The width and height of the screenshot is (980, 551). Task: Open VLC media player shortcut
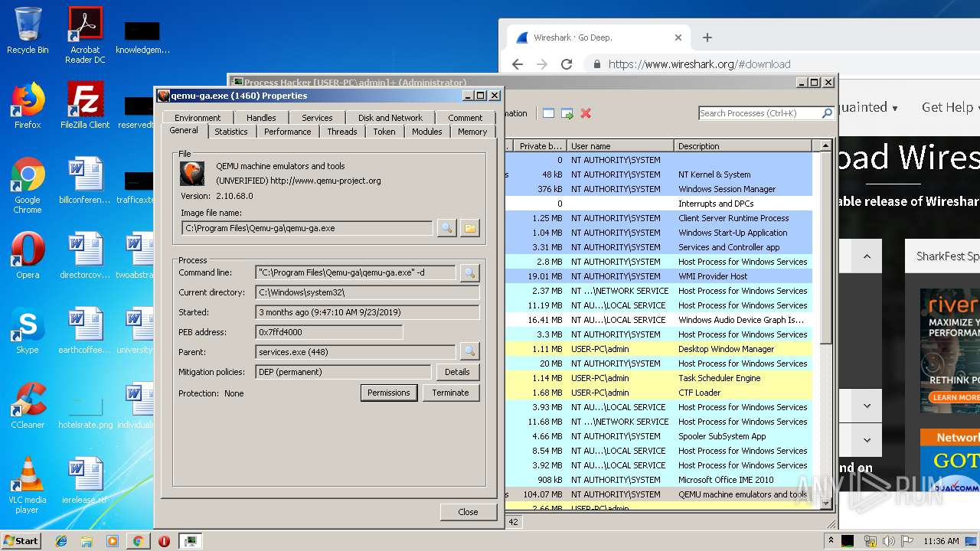28,484
